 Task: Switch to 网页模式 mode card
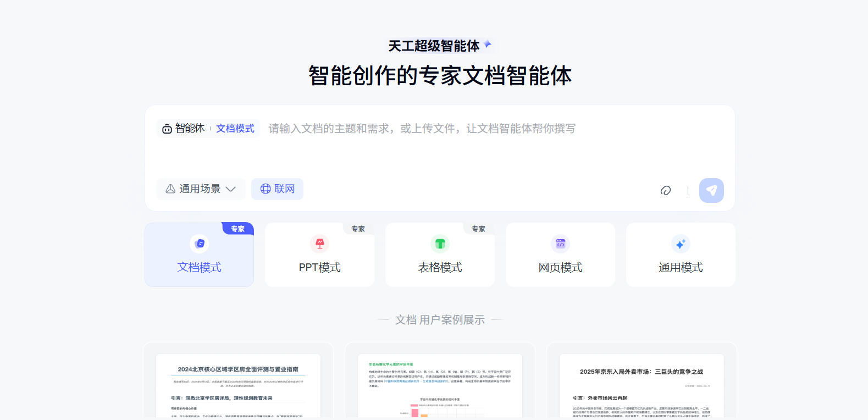tap(560, 255)
